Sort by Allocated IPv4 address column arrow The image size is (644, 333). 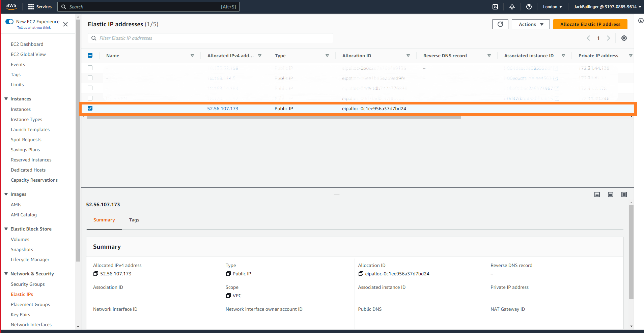pyautogui.click(x=260, y=56)
